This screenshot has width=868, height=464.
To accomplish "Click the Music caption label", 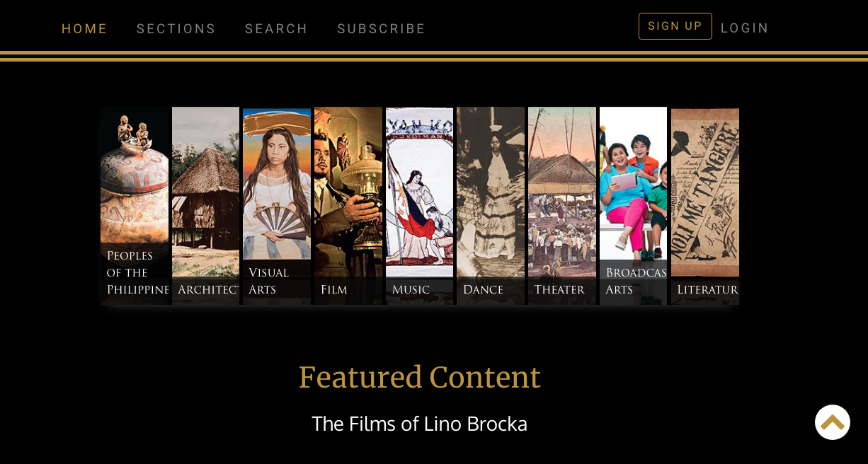I will pos(411,289).
